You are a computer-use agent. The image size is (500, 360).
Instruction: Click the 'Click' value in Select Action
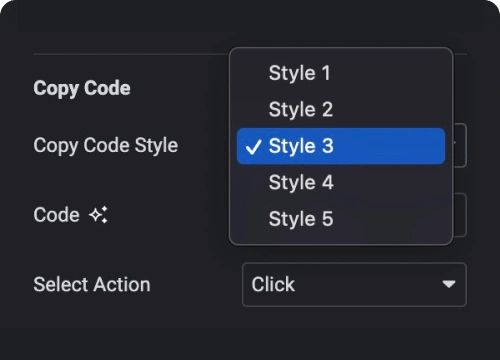pos(273,284)
